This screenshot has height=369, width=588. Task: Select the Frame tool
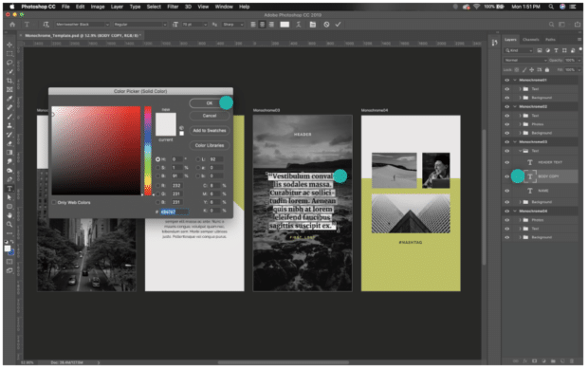(x=9, y=90)
